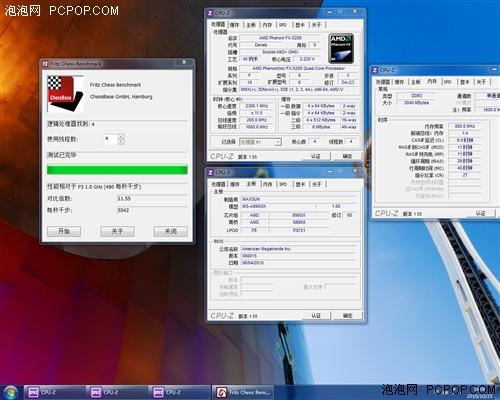
Task: Start the benchmark with the 开始 button
Action: click(x=64, y=231)
